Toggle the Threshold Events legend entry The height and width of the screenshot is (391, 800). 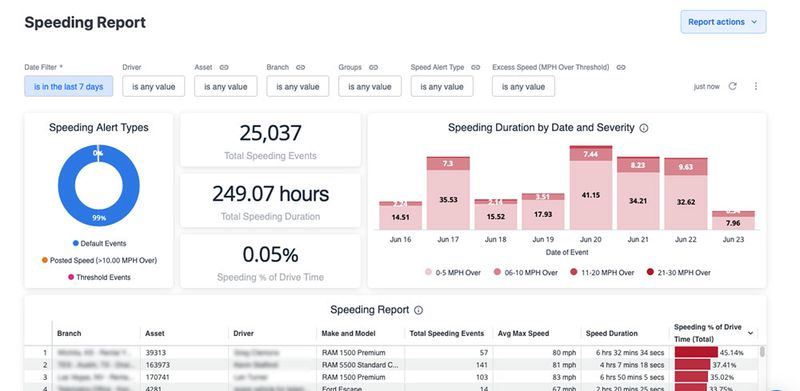99,277
